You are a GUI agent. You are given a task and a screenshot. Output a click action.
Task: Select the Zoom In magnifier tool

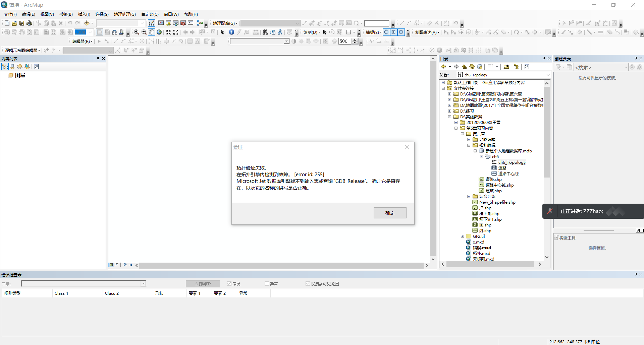click(137, 32)
